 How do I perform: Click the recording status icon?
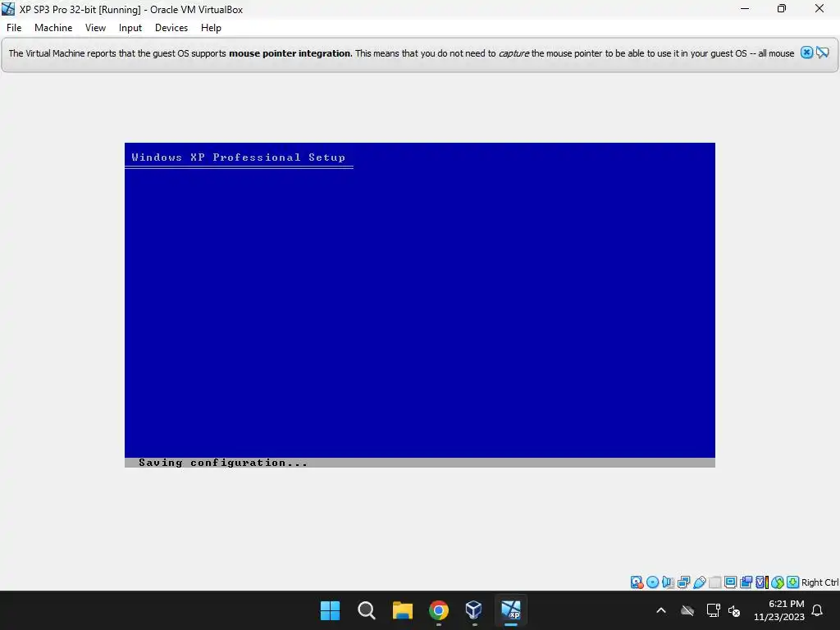click(x=746, y=582)
